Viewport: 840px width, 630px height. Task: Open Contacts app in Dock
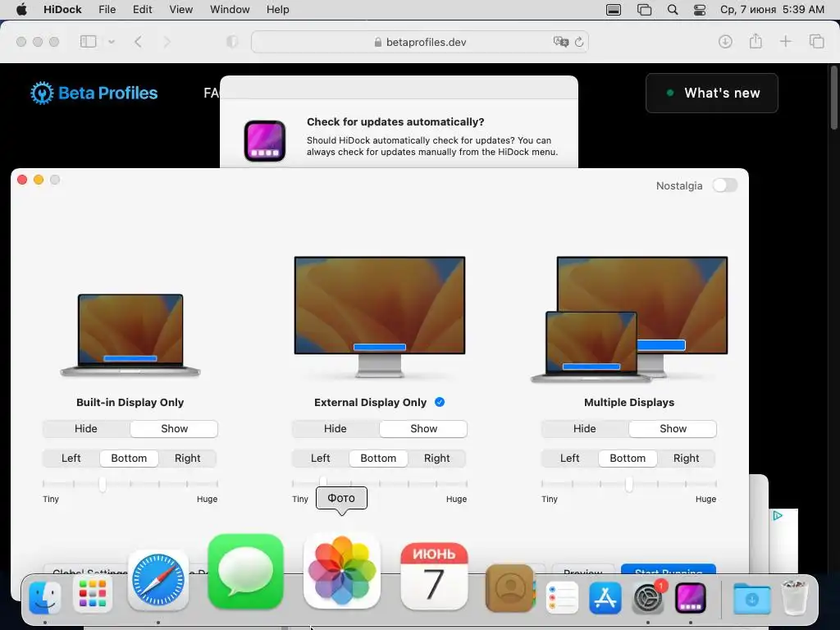(510, 588)
